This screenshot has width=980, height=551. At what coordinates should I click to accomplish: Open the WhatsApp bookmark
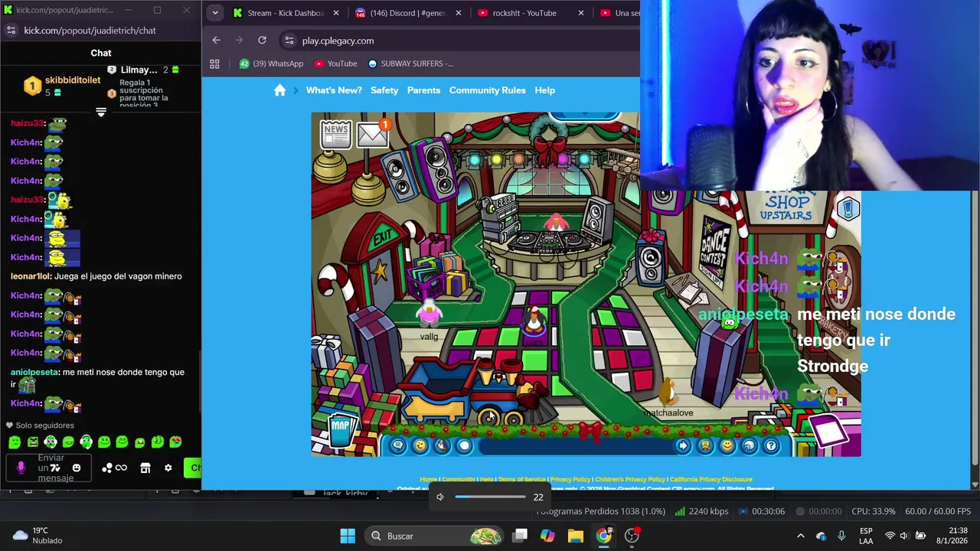click(271, 64)
